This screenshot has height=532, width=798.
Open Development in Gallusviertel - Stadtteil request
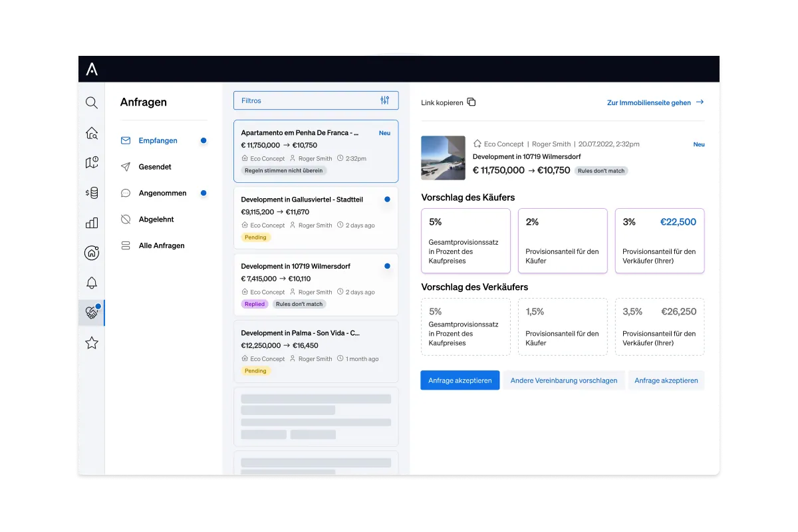316,218
